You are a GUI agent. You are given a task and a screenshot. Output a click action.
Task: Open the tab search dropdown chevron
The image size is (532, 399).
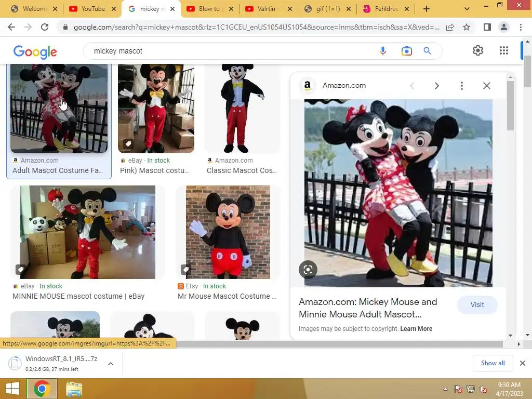click(x=467, y=9)
